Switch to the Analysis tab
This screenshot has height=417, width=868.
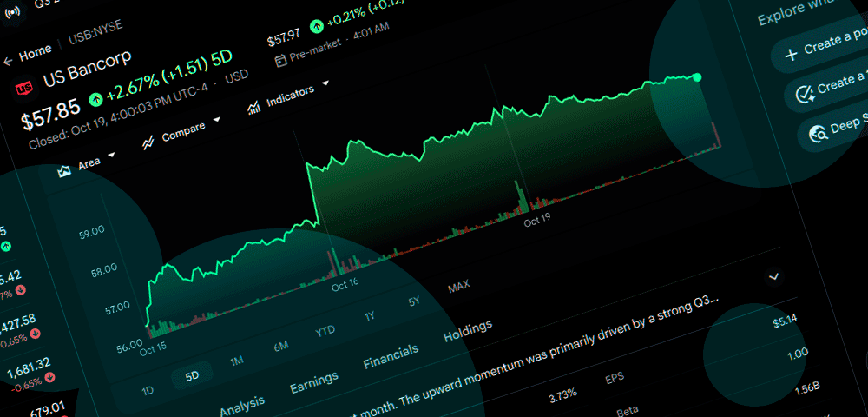(242, 405)
